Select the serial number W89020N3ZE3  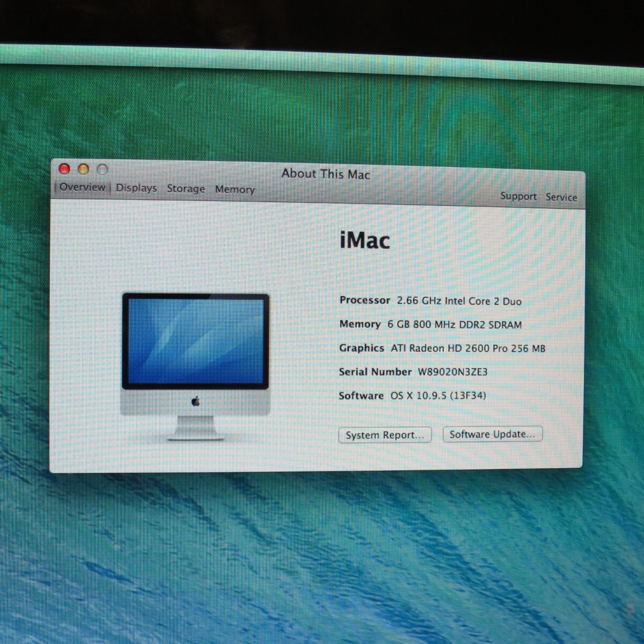tap(452, 372)
